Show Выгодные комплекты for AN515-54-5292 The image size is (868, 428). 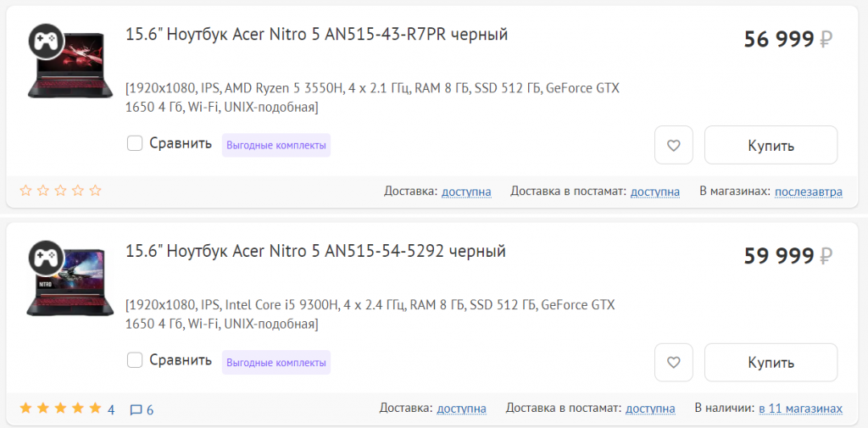[276, 362]
